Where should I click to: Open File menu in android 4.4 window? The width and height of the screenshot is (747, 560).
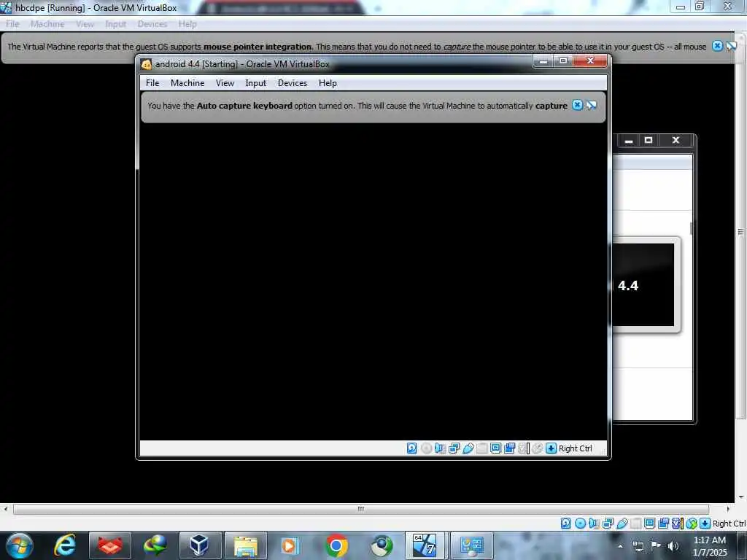point(152,83)
